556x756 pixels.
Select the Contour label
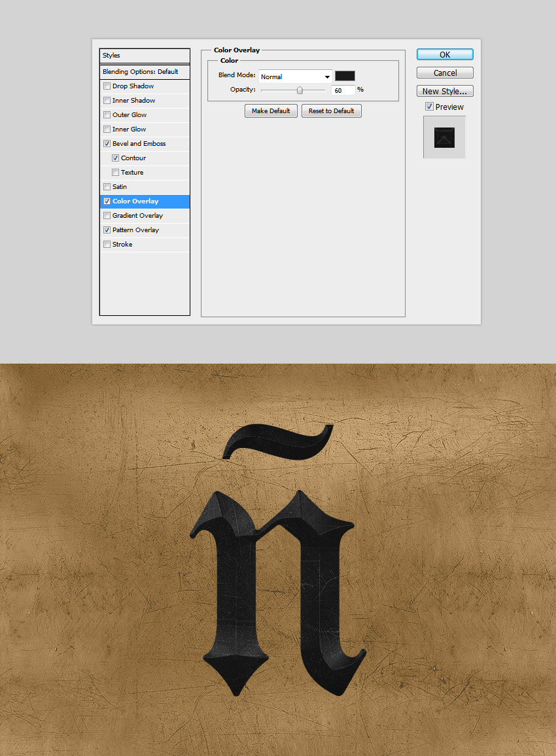(x=133, y=158)
